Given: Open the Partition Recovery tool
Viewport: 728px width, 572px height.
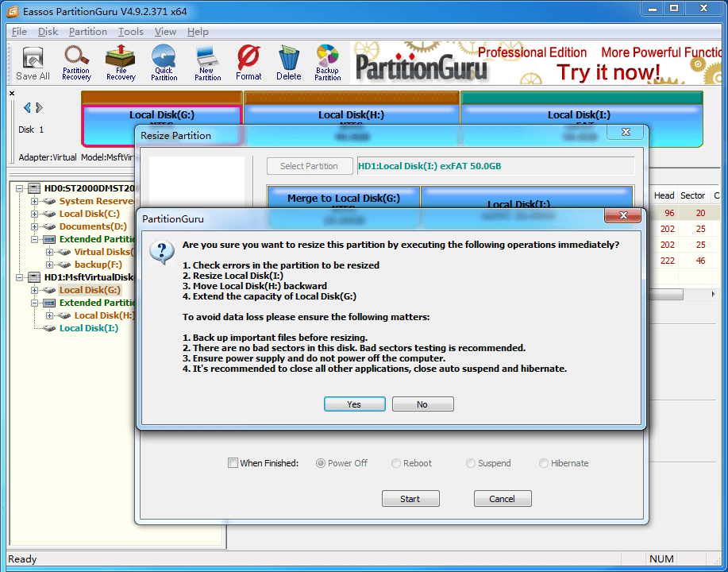Looking at the screenshot, I should (76, 64).
